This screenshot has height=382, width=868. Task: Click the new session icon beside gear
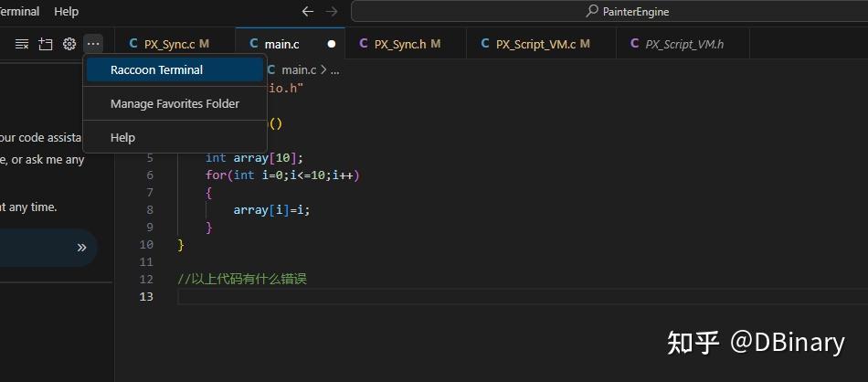coord(46,44)
